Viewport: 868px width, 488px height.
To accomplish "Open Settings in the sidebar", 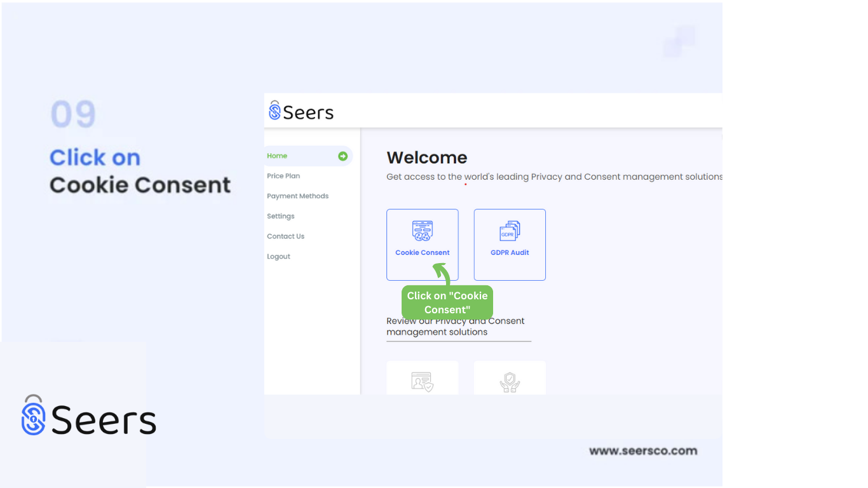I will [x=280, y=216].
